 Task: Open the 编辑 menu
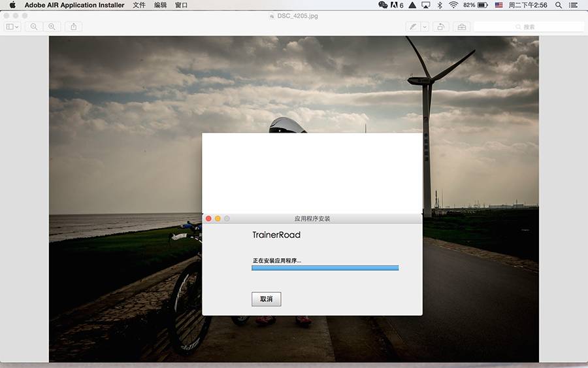pos(160,5)
